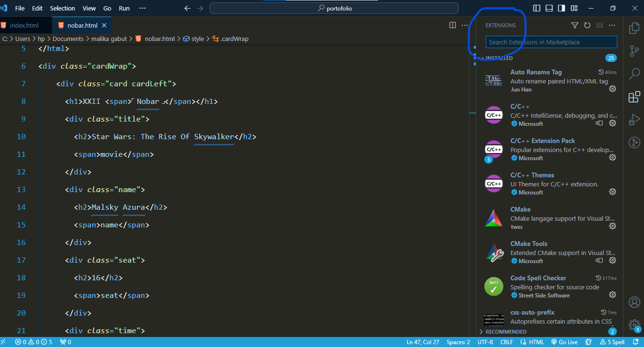Toggle the editor split layout icon above the code
The width and height of the screenshot is (644, 347).
coord(452,25)
